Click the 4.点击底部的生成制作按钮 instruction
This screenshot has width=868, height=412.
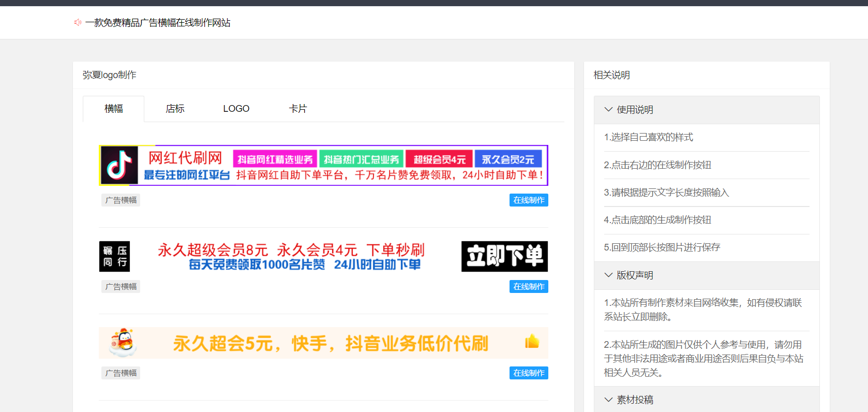pyautogui.click(x=657, y=220)
